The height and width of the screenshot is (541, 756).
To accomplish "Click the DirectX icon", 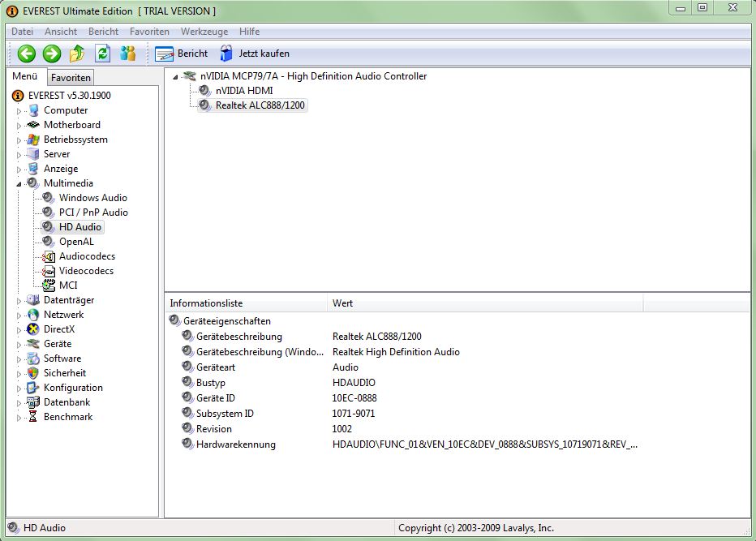I will pyautogui.click(x=33, y=329).
